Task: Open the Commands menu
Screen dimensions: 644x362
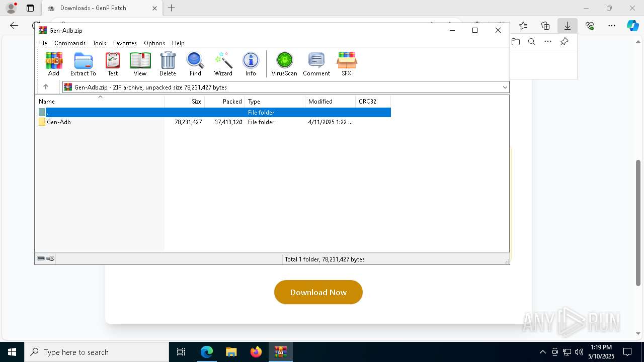Action: click(70, 43)
